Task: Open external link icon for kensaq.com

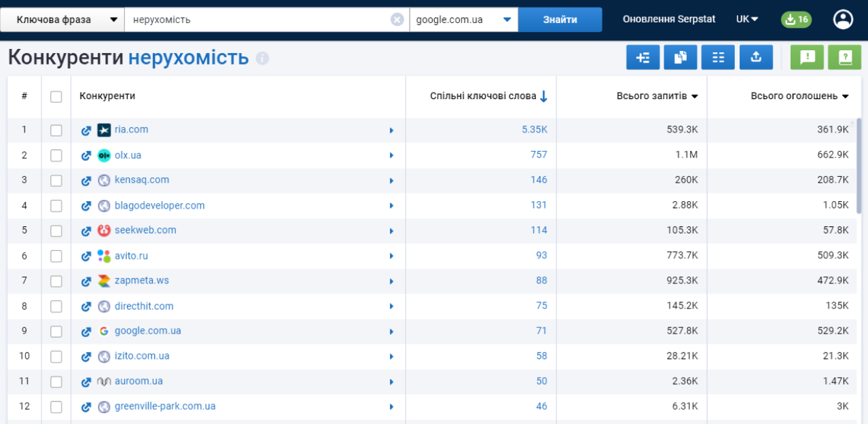Action: coord(86,181)
